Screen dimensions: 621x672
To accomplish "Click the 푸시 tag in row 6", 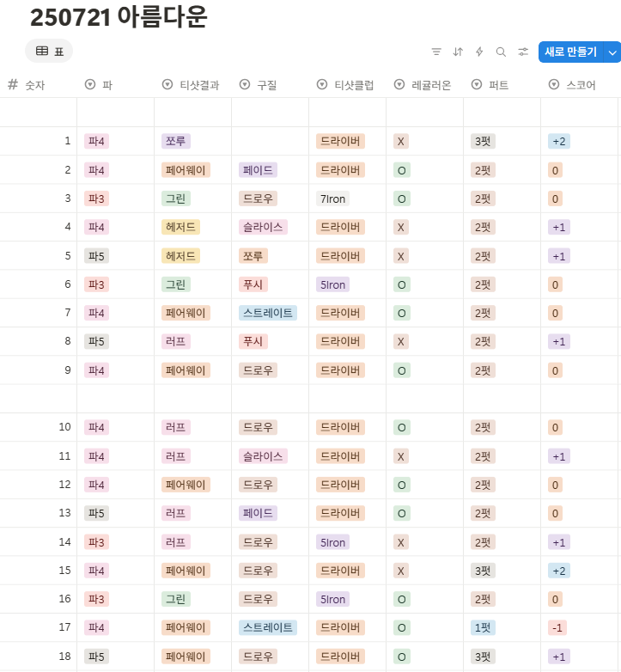I will point(253,284).
